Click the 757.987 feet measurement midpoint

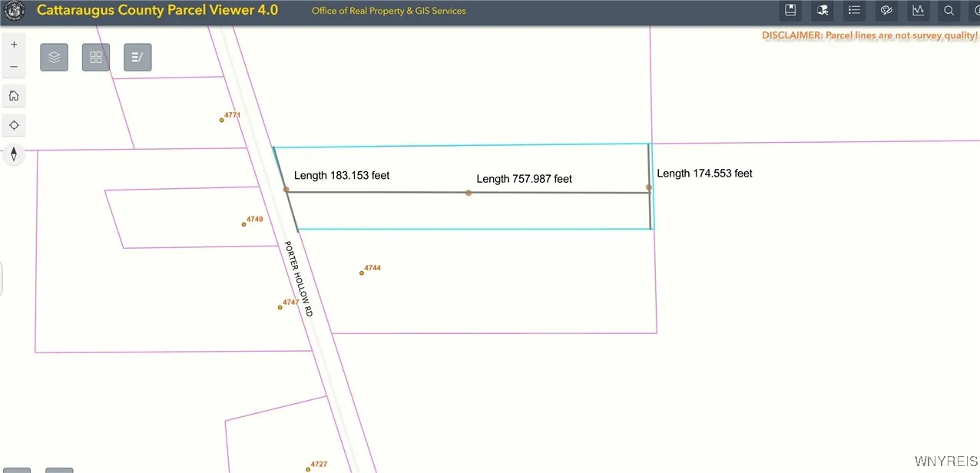click(468, 193)
